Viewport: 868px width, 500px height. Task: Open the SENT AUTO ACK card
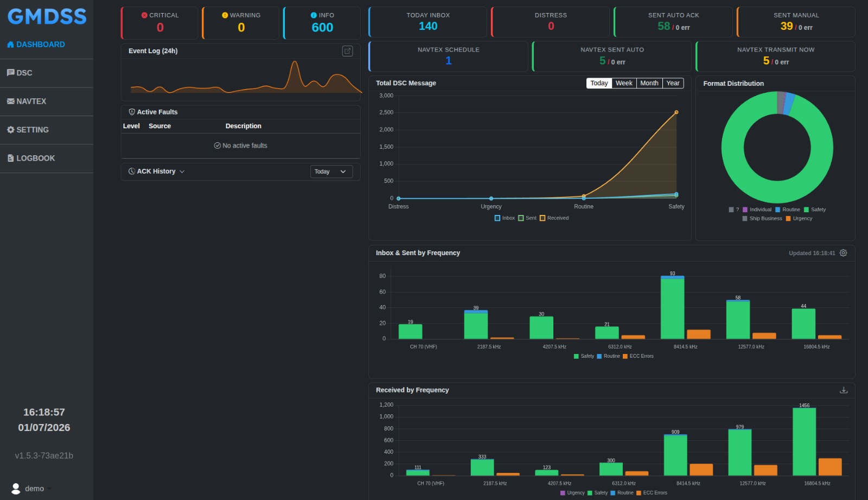673,22
